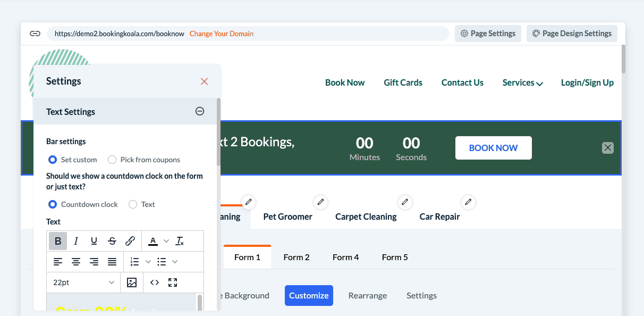This screenshot has height=316, width=644.
Task: Click the Page Design Settings button
Action: click(572, 34)
